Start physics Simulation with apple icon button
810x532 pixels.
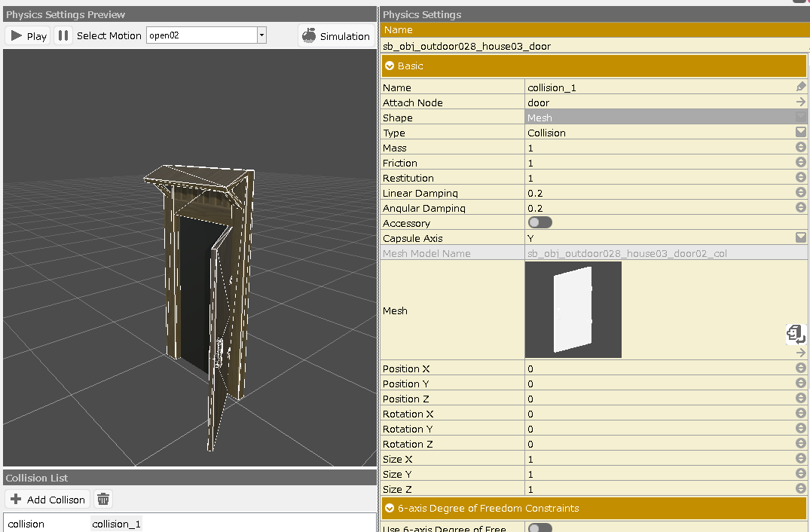[335, 35]
